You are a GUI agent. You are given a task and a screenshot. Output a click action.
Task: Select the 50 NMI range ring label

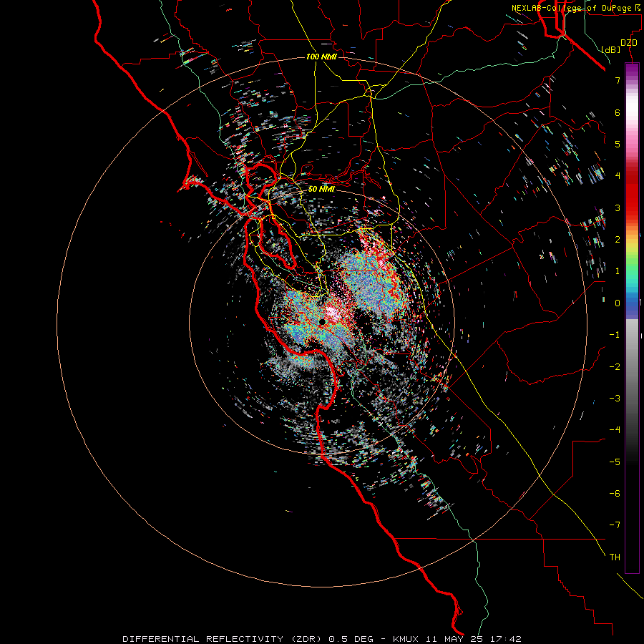pos(321,189)
